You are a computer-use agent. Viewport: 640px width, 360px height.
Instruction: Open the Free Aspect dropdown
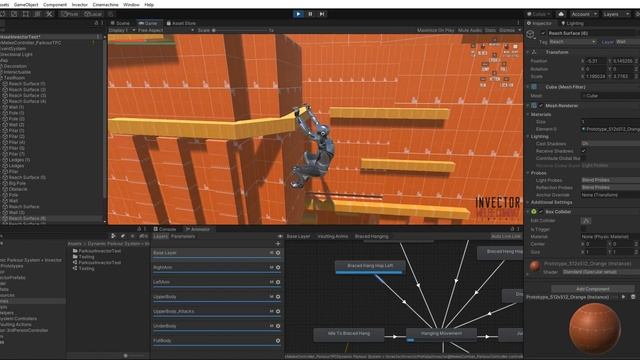point(166,30)
